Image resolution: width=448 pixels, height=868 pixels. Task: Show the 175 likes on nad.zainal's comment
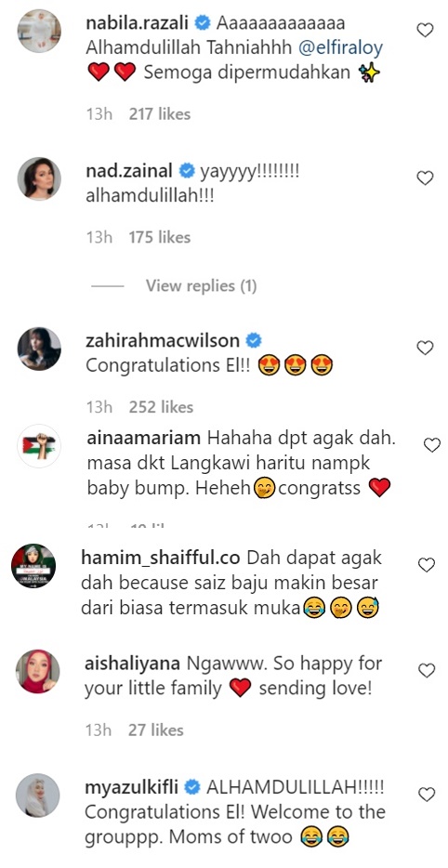pos(160,238)
